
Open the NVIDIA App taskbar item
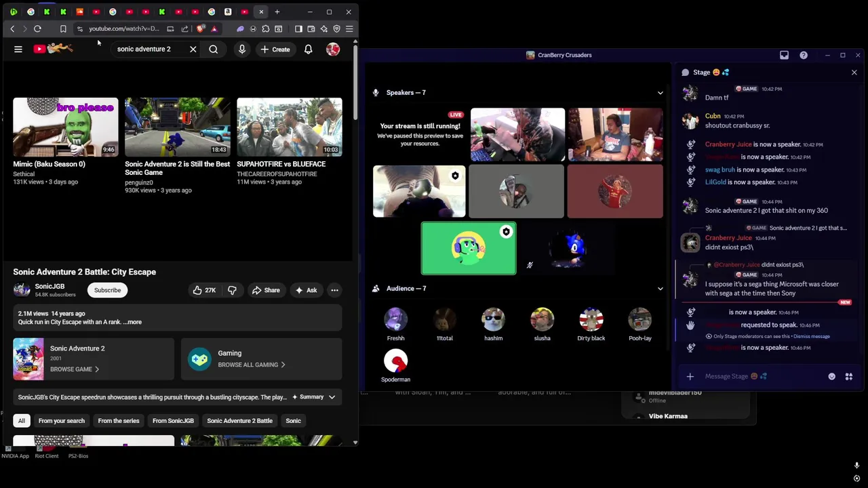click(15, 453)
